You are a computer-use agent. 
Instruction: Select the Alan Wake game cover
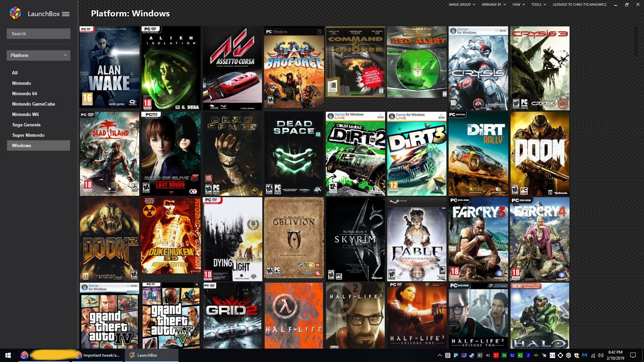(109, 67)
